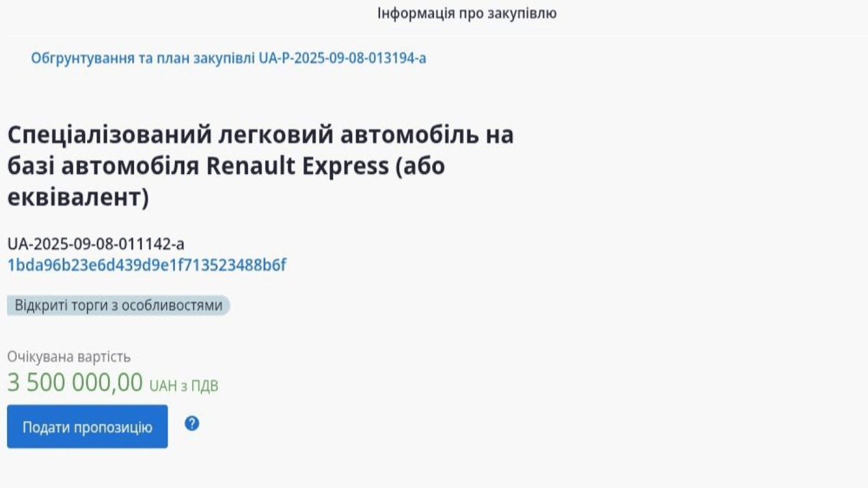Open tender hash link 1bda96b23e6d439d9e1f713523488b6f
868x488 pixels.
(147, 264)
